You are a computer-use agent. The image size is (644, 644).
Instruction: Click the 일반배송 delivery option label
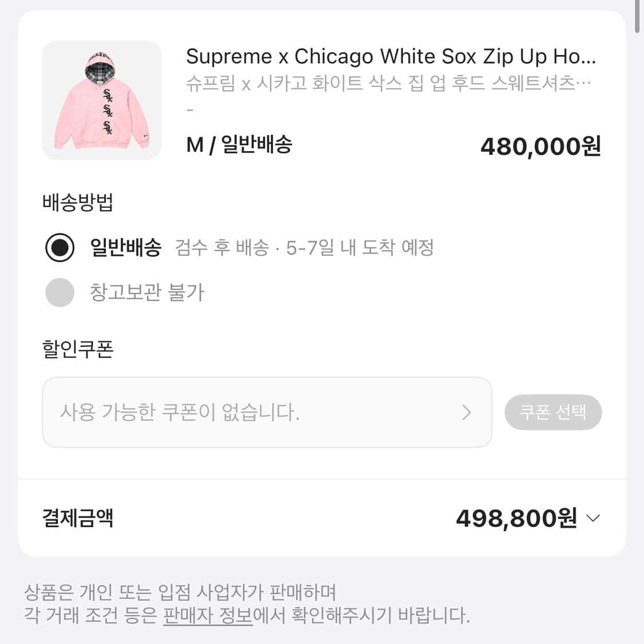click(x=126, y=248)
